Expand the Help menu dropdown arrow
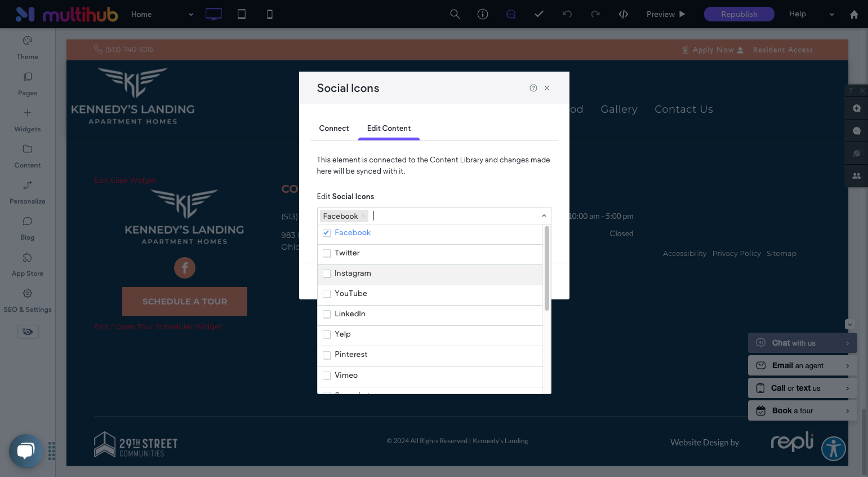The height and width of the screenshot is (477, 868). coord(832,14)
